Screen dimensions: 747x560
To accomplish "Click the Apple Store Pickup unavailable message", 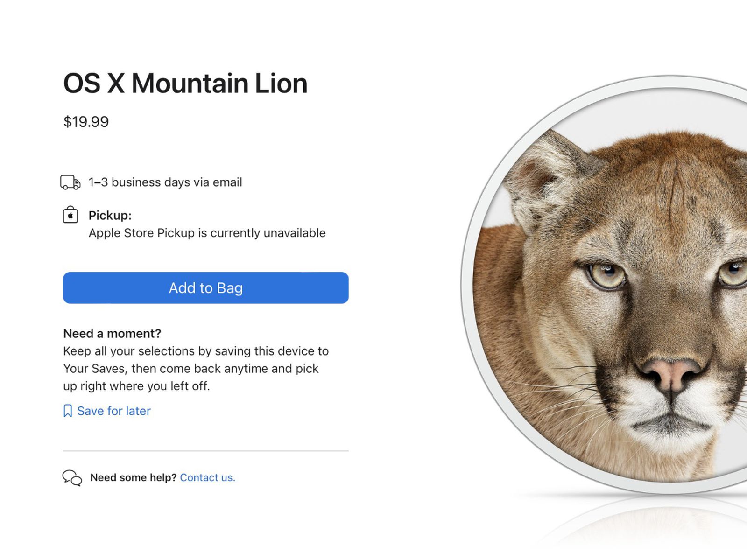I will tap(207, 233).
